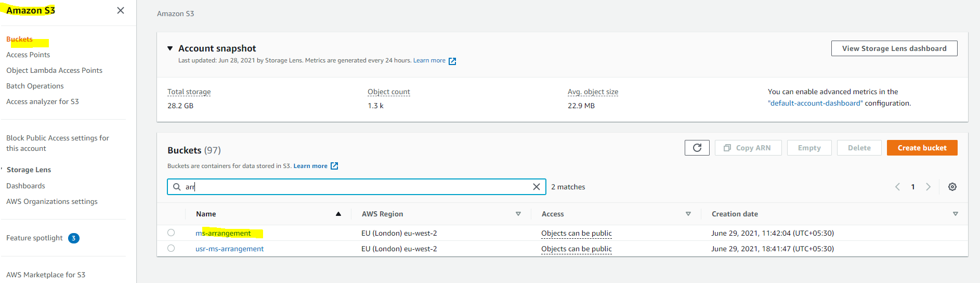Go to next page of buckets
Image resolution: width=980 pixels, height=283 pixels.
pos(928,187)
